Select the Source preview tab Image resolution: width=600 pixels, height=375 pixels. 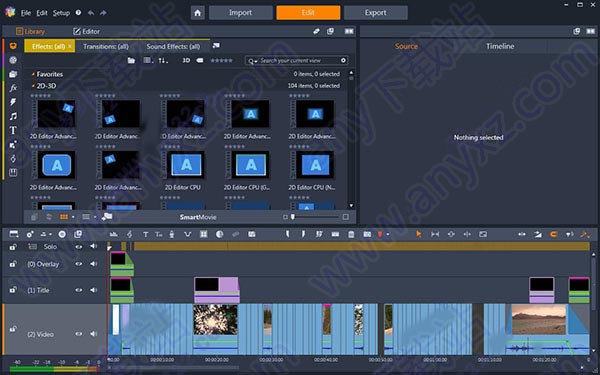tap(406, 46)
